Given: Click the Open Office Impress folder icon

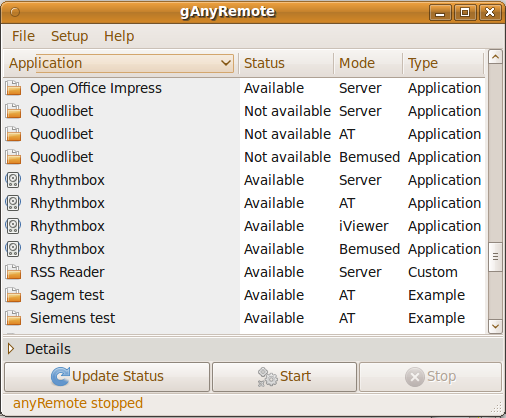Looking at the screenshot, I should point(13,88).
